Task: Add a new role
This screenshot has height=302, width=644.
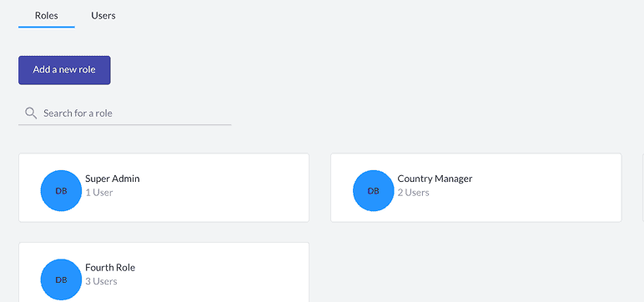Action: (64, 70)
